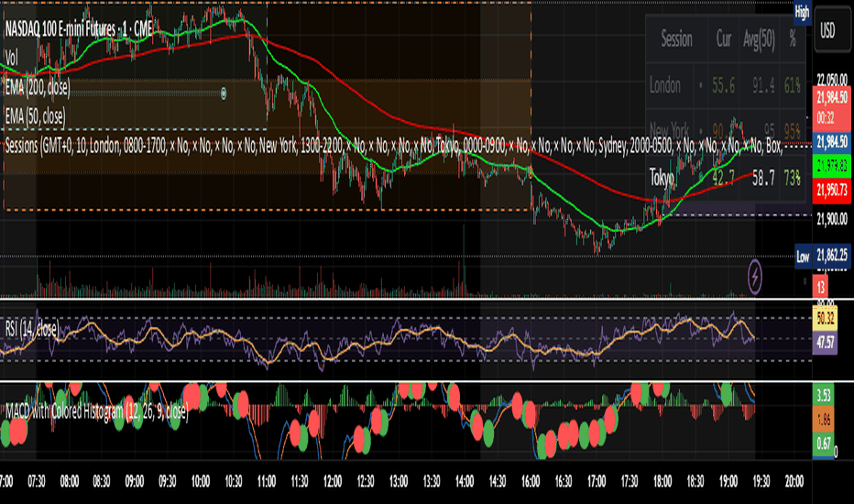Click the red 21,984.50 countdown price label
This screenshot has height=504, width=854.
click(x=832, y=107)
